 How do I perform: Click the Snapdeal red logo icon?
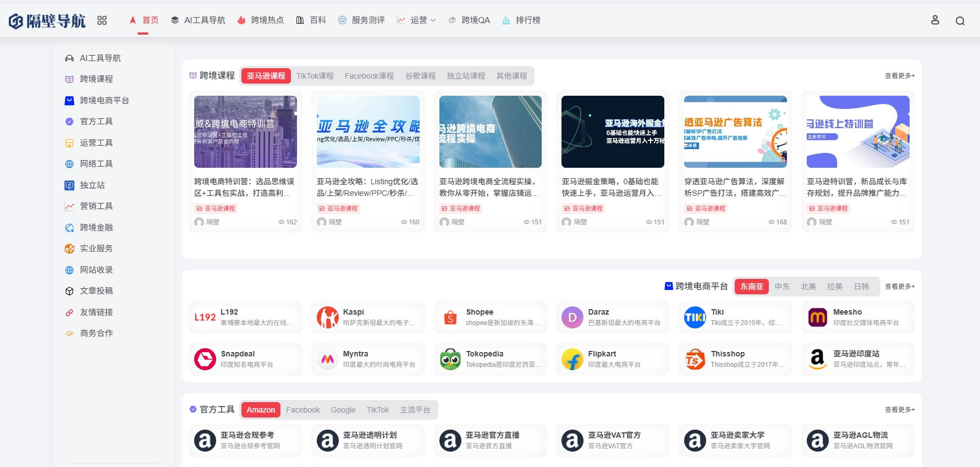[x=205, y=359]
